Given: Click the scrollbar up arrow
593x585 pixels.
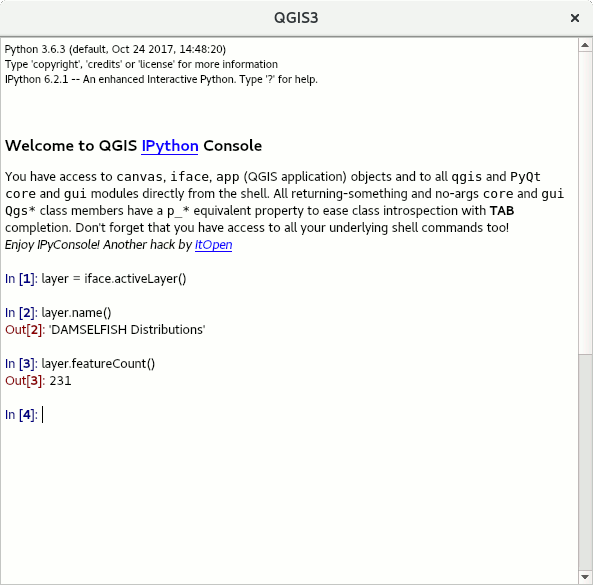Looking at the screenshot, I should coord(585,45).
